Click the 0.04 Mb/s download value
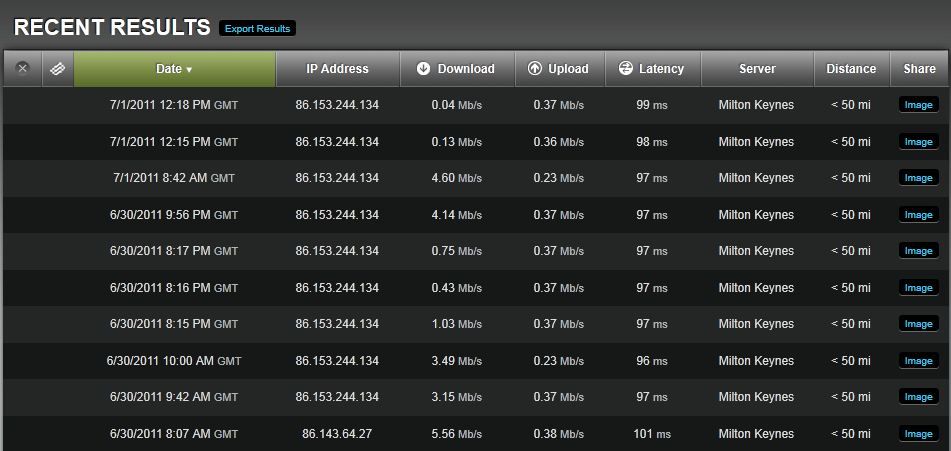 coord(457,105)
